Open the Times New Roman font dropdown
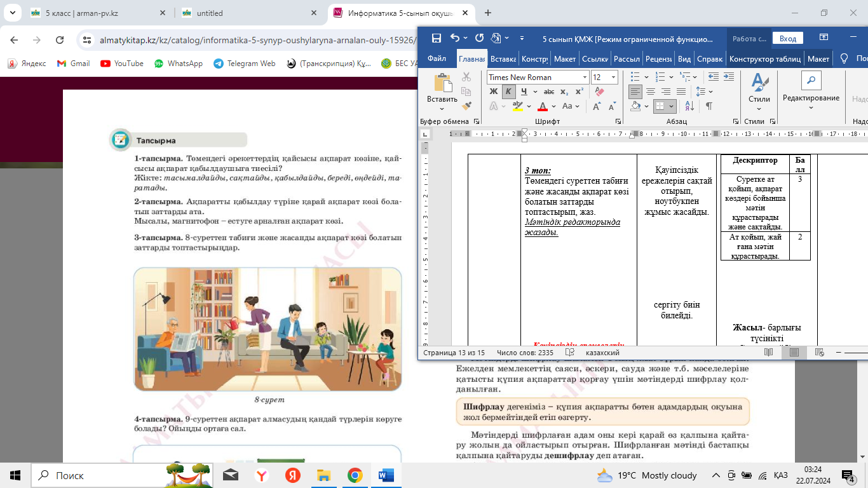The width and height of the screenshot is (868, 488). point(585,77)
